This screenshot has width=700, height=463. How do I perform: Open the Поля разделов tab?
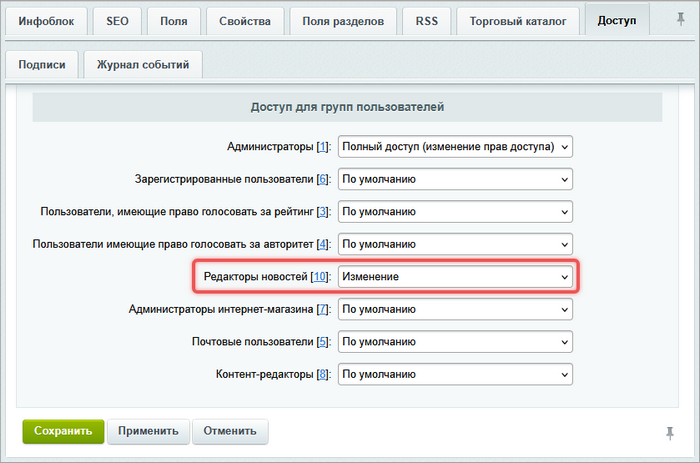click(x=343, y=20)
